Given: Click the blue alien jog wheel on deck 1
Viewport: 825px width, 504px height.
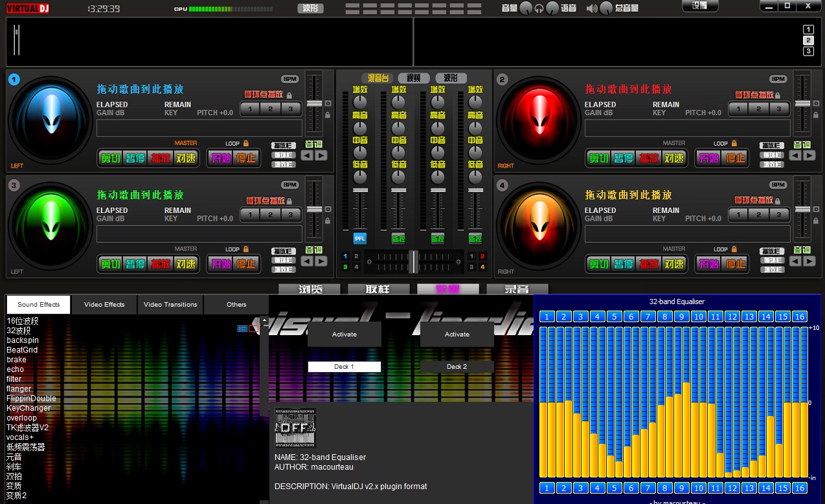Looking at the screenshot, I should [50, 120].
